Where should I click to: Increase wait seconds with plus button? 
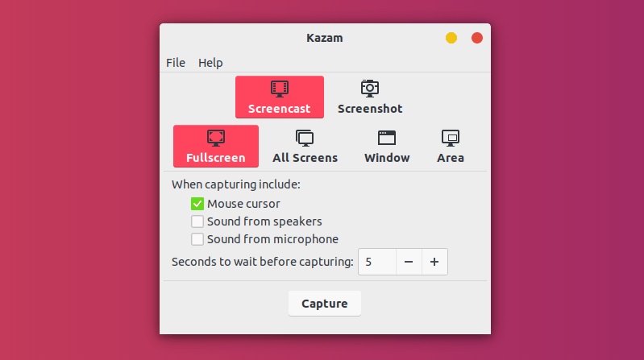point(434,262)
